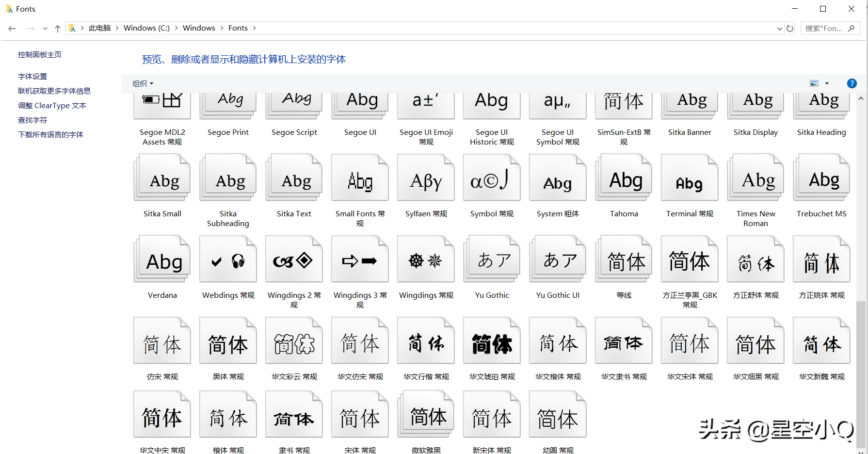Viewport: 868px width, 454px height.
Task: Click the scrollbar up arrow
Action: [x=861, y=98]
